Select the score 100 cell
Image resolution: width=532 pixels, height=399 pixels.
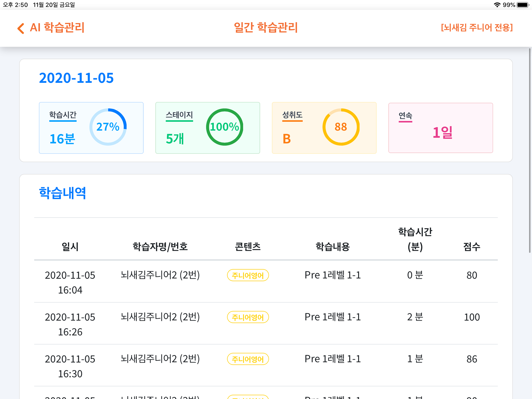pyautogui.click(x=472, y=317)
